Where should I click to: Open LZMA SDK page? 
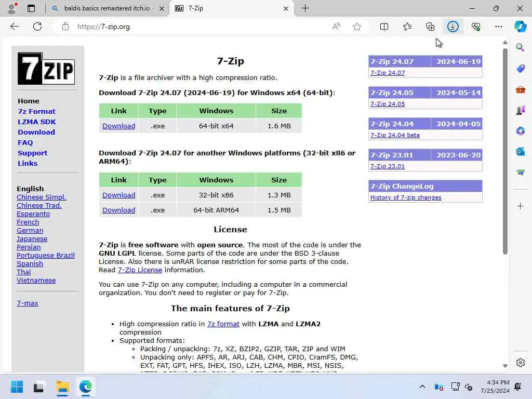point(37,122)
